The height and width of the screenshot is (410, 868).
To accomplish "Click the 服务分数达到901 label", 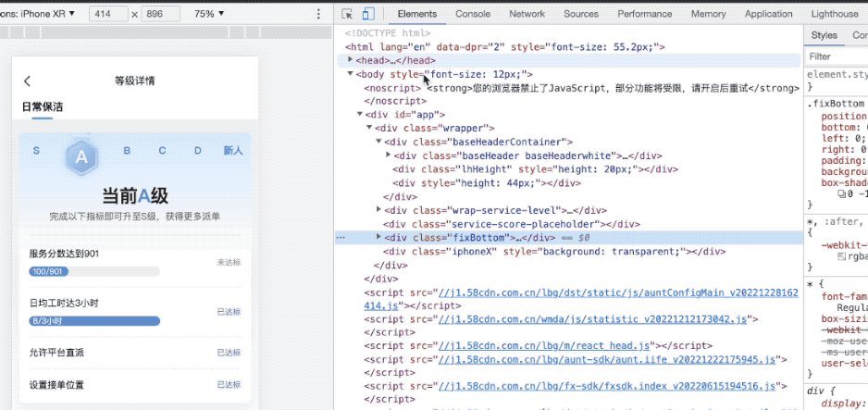I will click(x=64, y=254).
